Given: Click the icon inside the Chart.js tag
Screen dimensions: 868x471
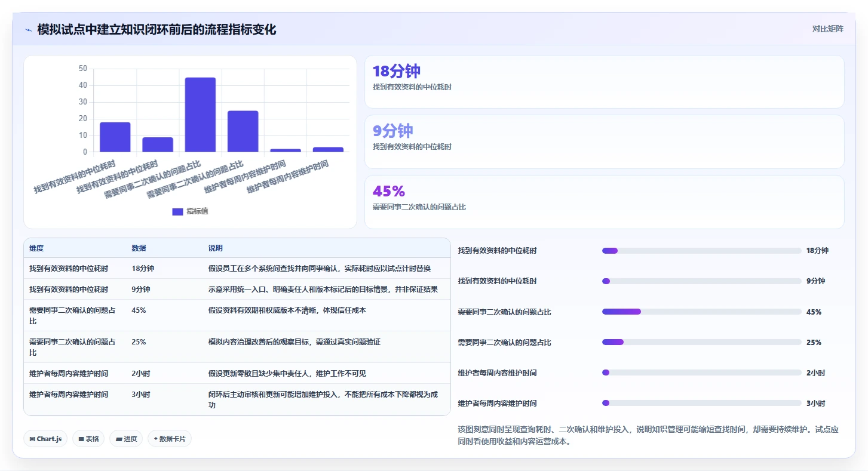Looking at the screenshot, I should pos(32,439).
